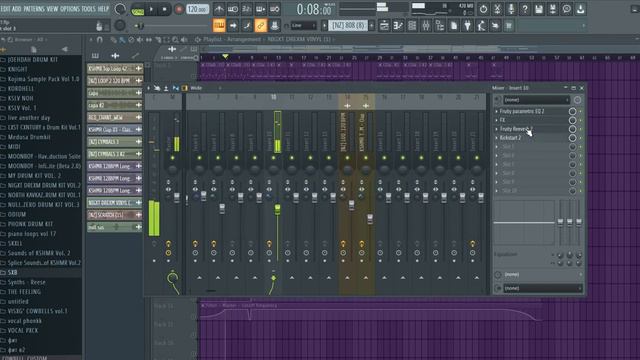
Task: Toggle the loop recording icon
Action: coord(275,9)
